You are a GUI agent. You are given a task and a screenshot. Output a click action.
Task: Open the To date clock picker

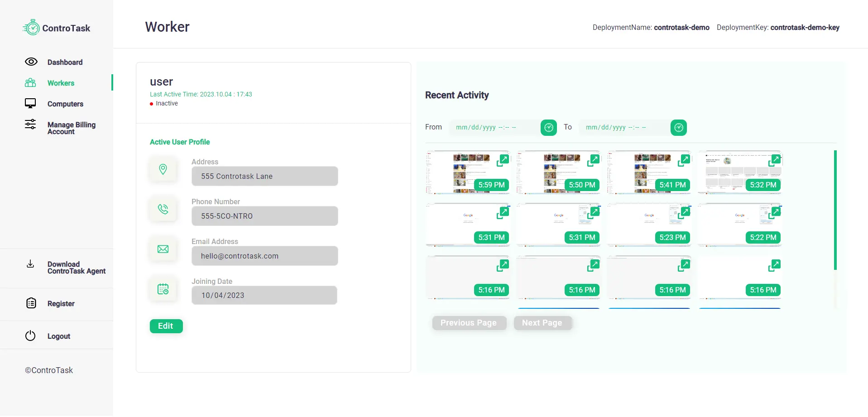coord(679,128)
